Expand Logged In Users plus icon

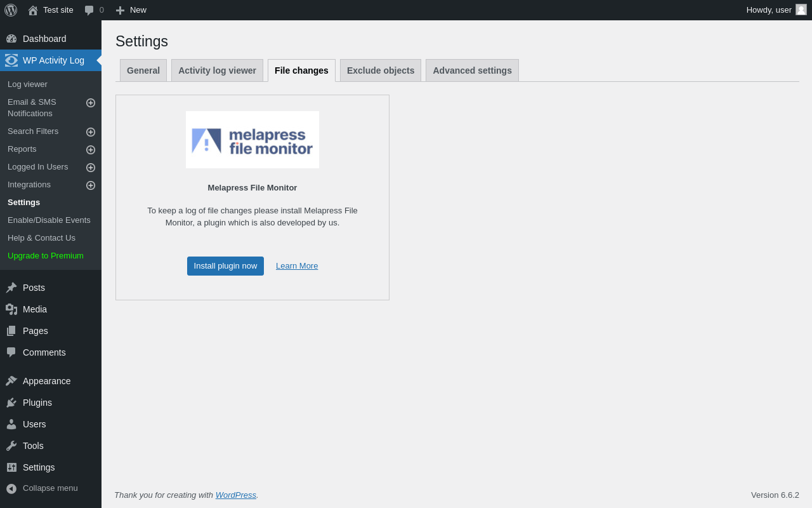pyautogui.click(x=91, y=168)
